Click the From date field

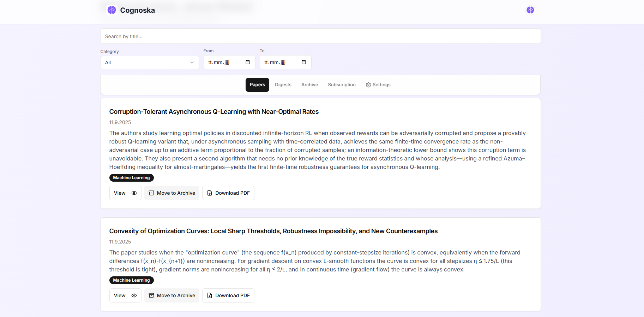(x=224, y=62)
